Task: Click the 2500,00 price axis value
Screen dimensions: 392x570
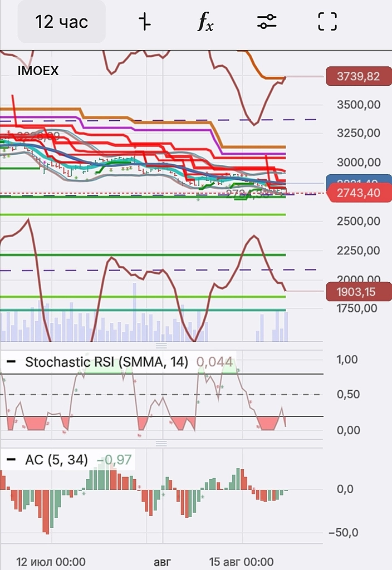Action: click(x=359, y=221)
